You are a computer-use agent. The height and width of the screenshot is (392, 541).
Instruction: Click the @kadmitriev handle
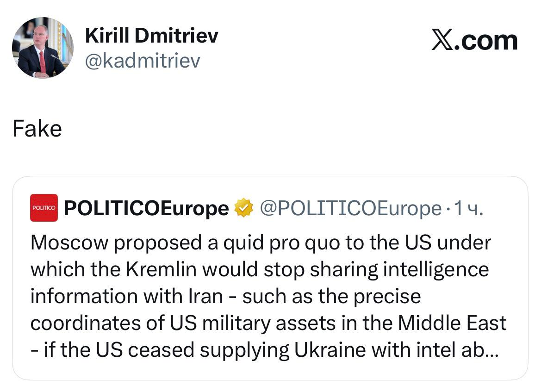tap(143, 60)
